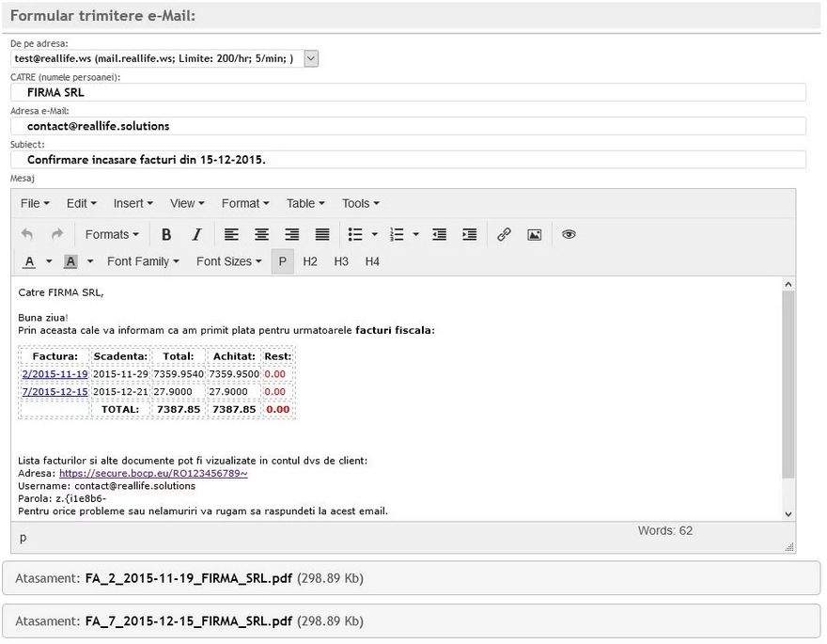Toggle preview with the eye icon
The image size is (827, 644).
569,235
